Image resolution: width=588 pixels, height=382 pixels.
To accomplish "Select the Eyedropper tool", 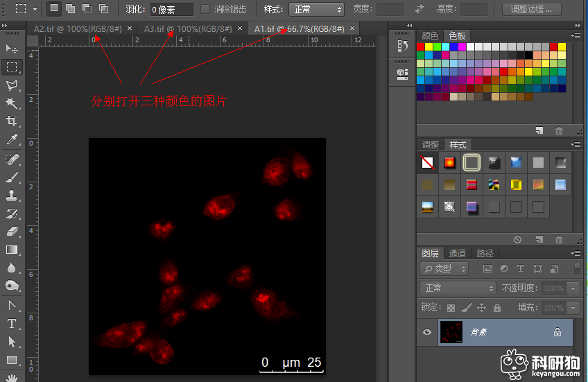I will 12,140.
